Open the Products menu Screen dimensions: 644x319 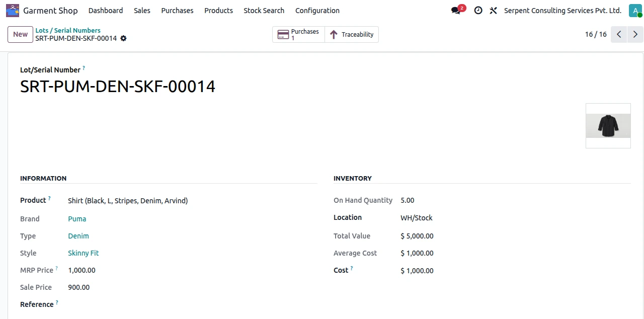pyautogui.click(x=218, y=11)
